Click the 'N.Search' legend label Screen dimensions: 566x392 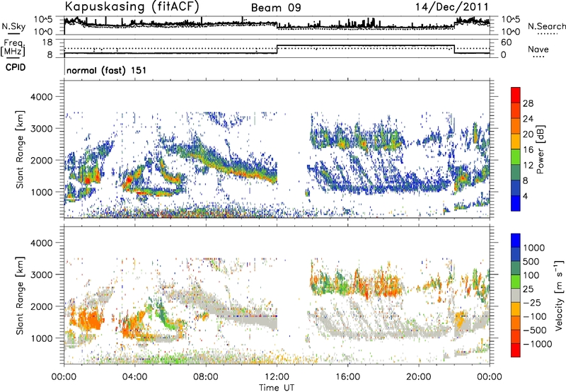pyautogui.click(x=546, y=26)
